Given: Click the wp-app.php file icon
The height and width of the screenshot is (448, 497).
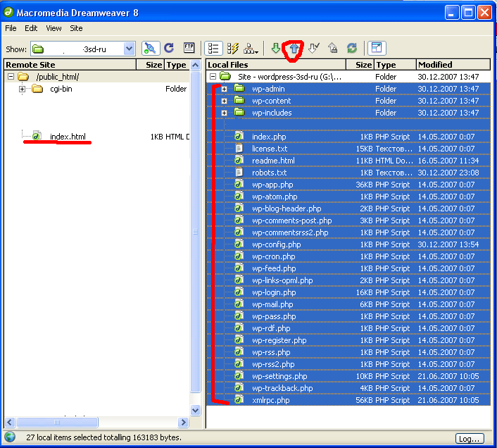Looking at the screenshot, I should (239, 185).
